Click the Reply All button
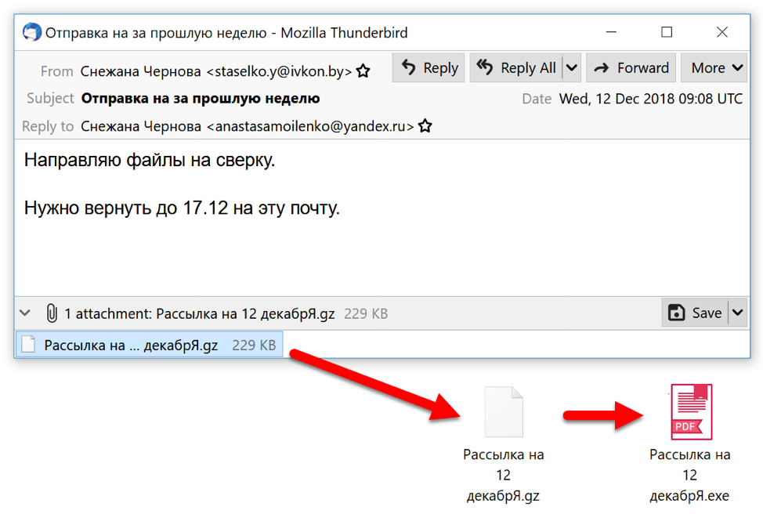The width and height of the screenshot is (763, 532). 517,68
